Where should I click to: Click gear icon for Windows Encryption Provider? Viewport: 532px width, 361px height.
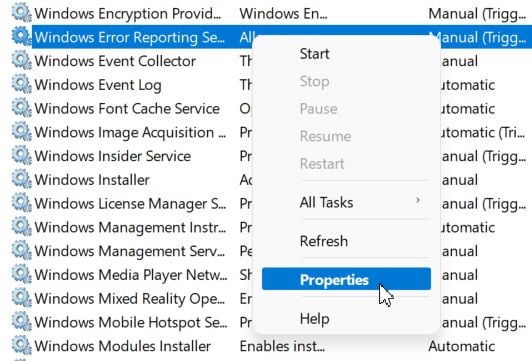tap(22, 13)
